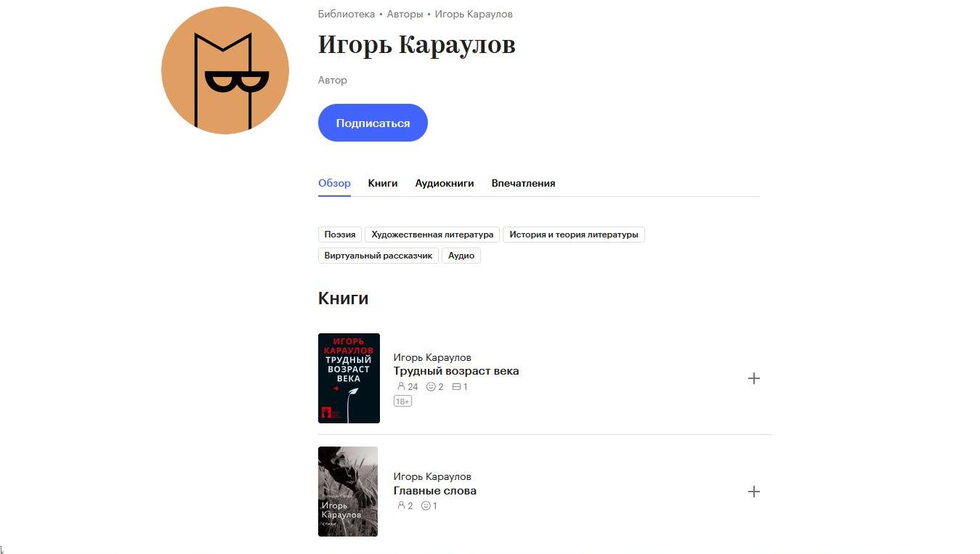Click readers icon of 'Трудный возраст века'
Image resolution: width=980 pixels, height=554 pixels.
400,387
